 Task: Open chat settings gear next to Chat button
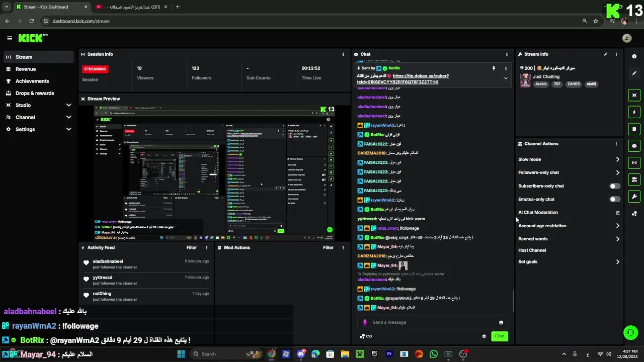[484, 336]
